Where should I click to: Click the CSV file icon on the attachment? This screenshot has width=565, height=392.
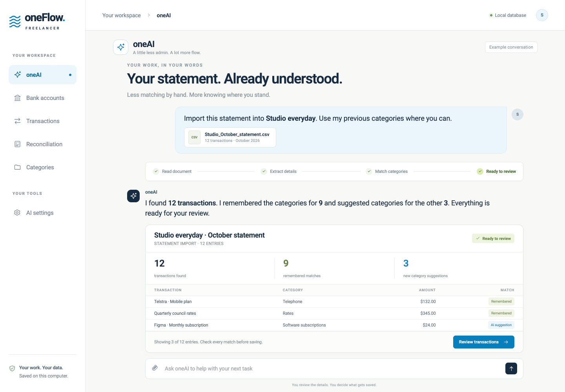coord(195,137)
